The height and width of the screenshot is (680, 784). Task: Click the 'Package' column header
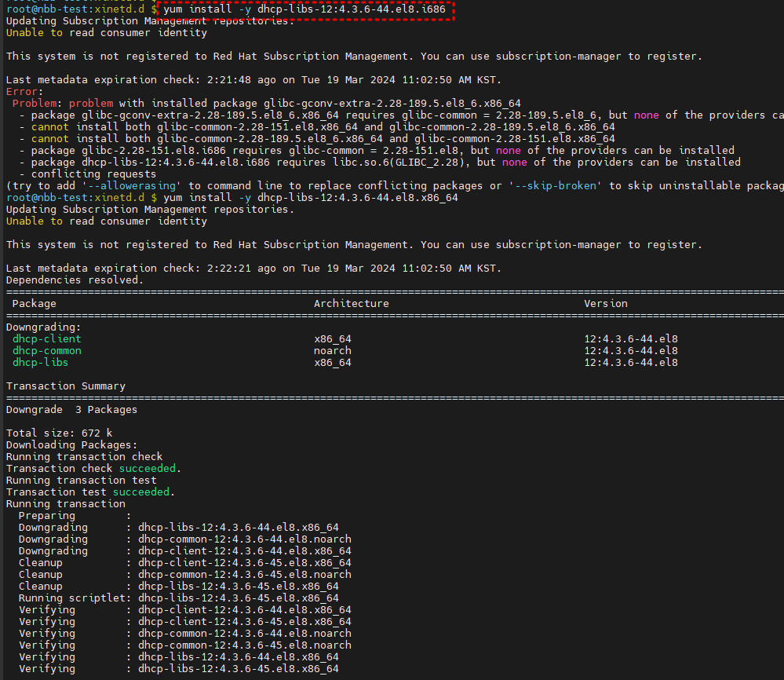coord(34,304)
